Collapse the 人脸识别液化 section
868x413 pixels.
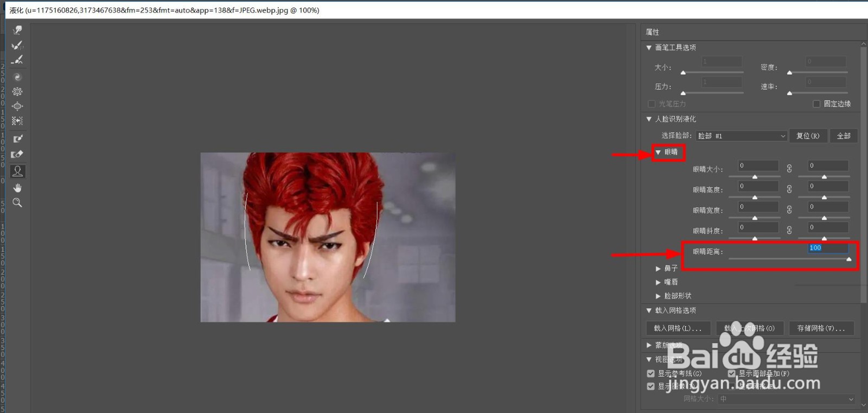(x=649, y=119)
